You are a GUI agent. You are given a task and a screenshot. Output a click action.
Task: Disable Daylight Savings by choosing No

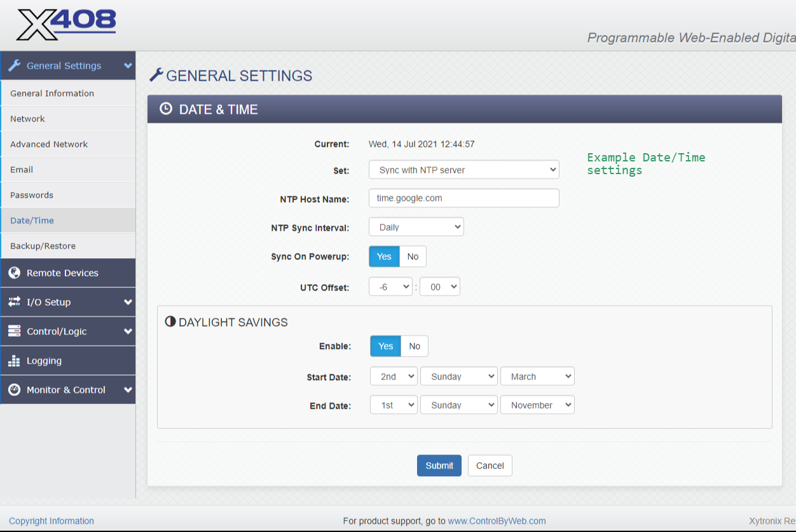coord(415,346)
